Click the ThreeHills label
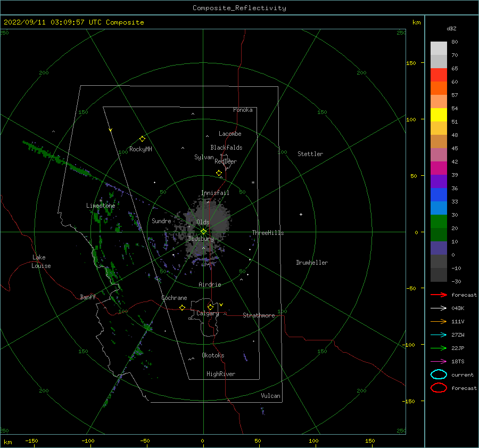Image resolution: width=479 pixels, height=448 pixels. point(268,233)
